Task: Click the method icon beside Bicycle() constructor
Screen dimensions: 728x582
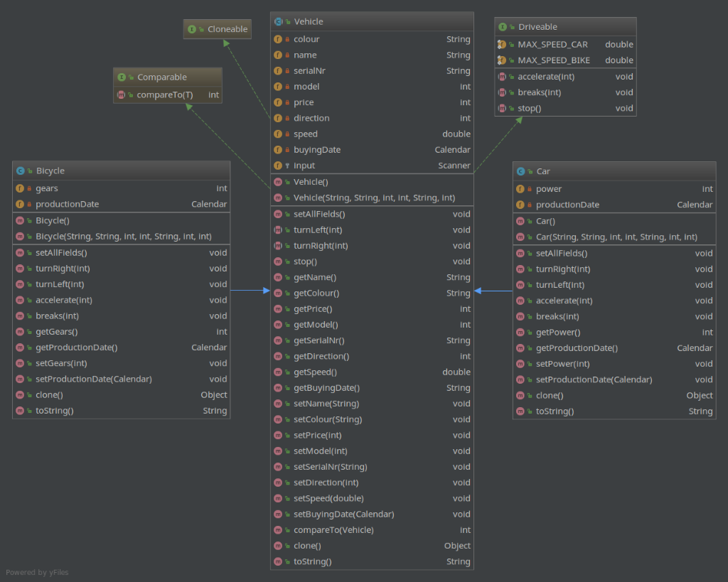Action: pyautogui.click(x=20, y=220)
